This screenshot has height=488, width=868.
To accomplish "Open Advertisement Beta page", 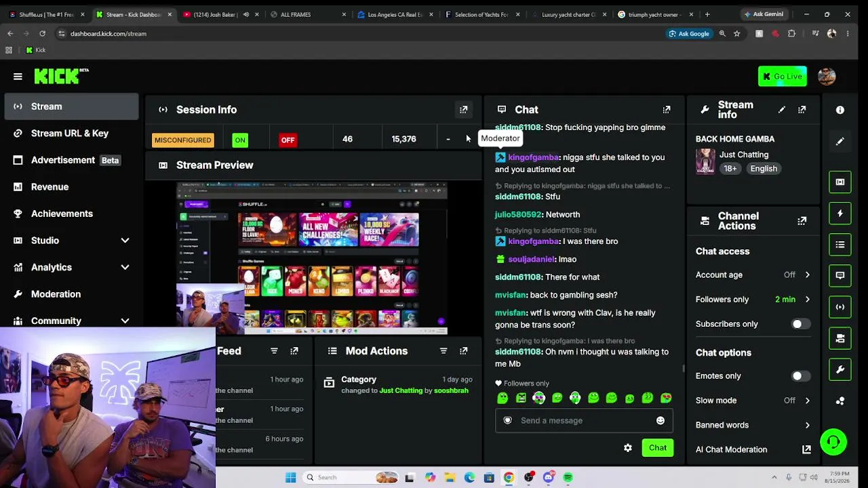I will click(71, 160).
